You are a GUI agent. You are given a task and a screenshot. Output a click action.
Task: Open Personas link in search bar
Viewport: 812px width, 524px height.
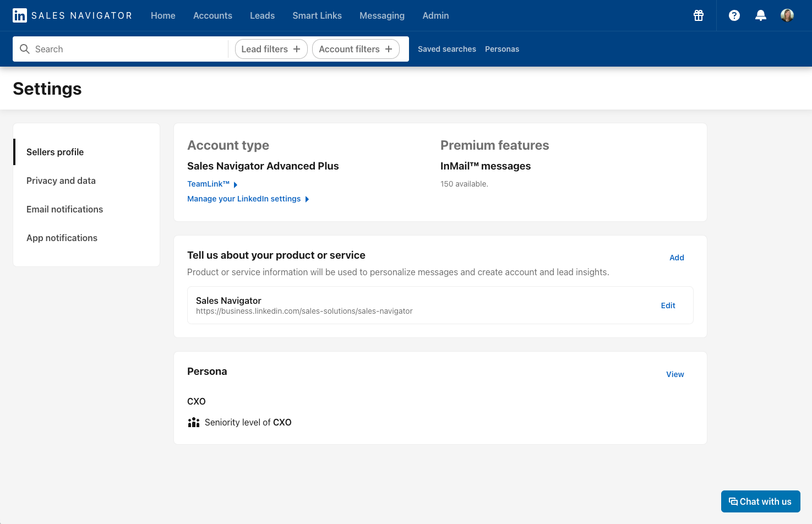(502, 49)
